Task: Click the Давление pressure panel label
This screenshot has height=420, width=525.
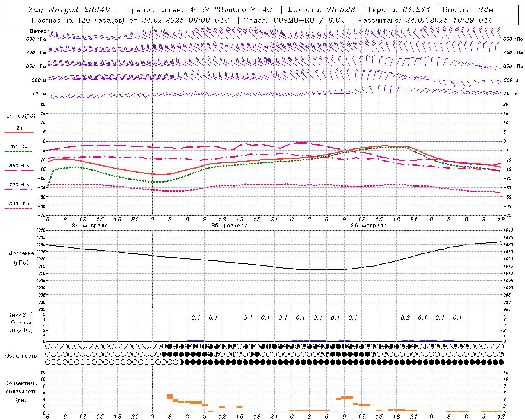Action: pyautogui.click(x=21, y=253)
